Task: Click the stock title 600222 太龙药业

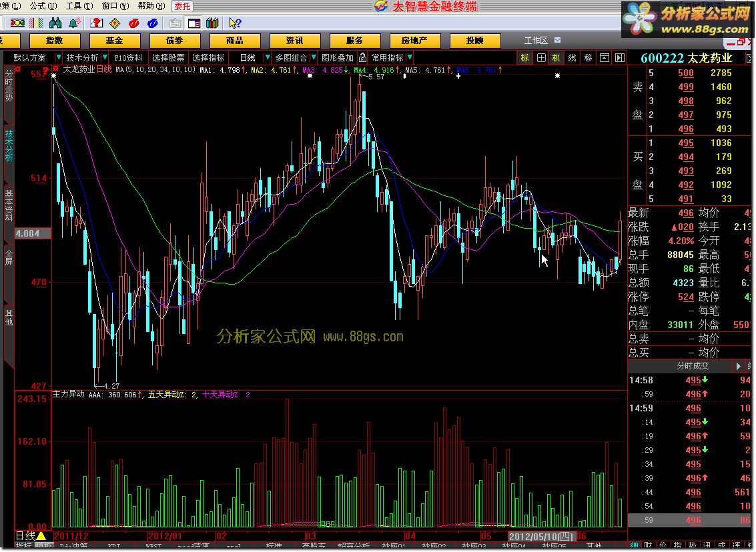Action: point(687,58)
